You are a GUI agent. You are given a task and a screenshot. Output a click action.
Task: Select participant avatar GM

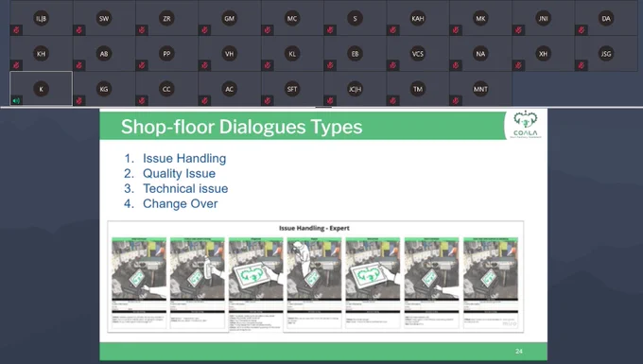[229, 19]
